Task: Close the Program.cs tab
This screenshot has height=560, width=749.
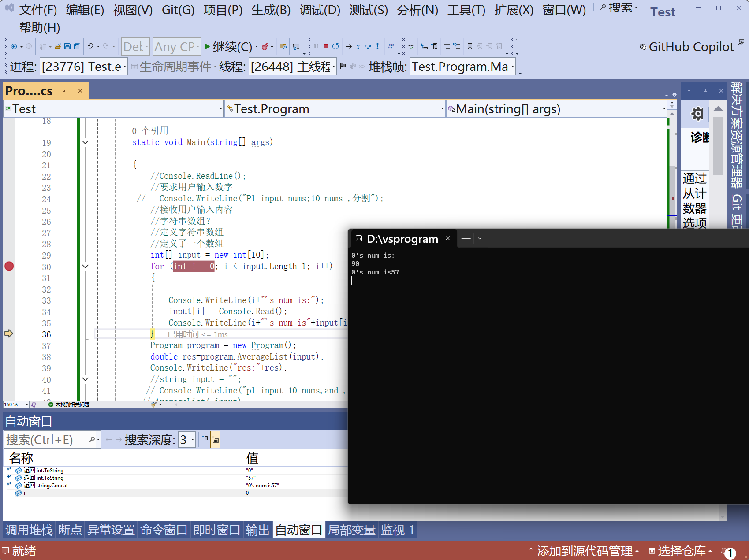Action: (x=80, y=91)
